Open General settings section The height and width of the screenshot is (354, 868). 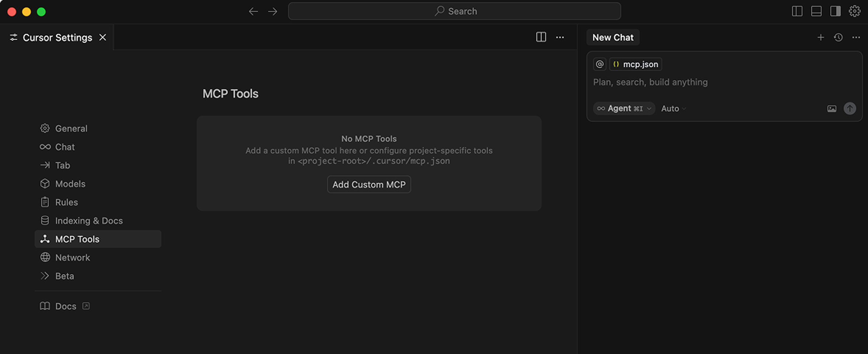pos(98,128)
